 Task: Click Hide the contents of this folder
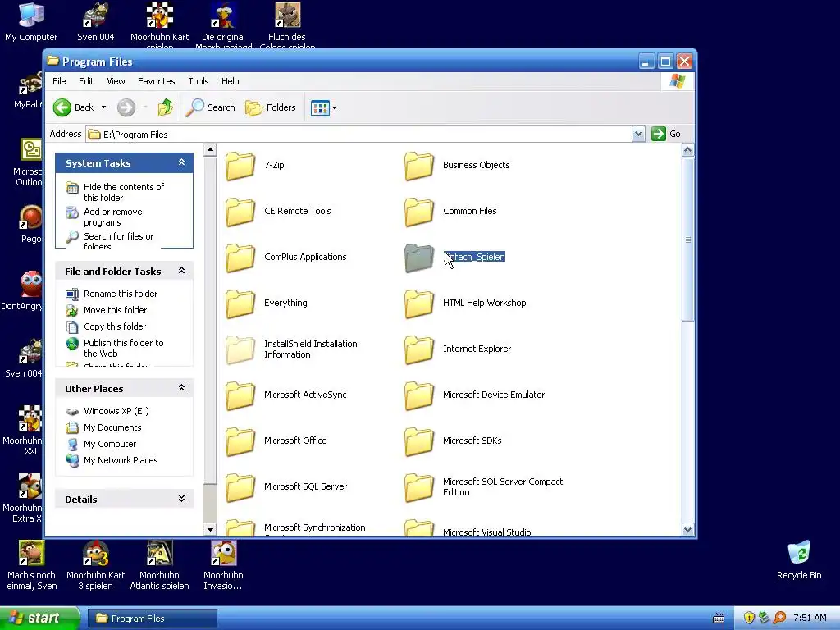[x=124, y=192]
